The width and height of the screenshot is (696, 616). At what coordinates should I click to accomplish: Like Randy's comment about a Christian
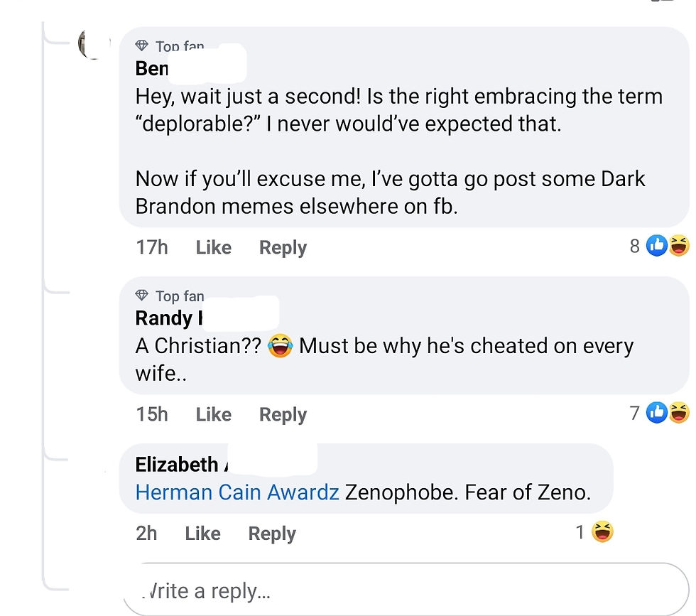click(x=213, y=414)
